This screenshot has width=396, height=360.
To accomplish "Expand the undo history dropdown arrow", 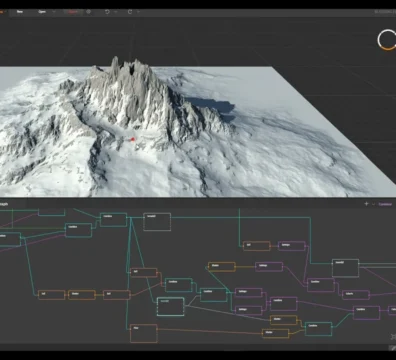I will coord(116,12).
